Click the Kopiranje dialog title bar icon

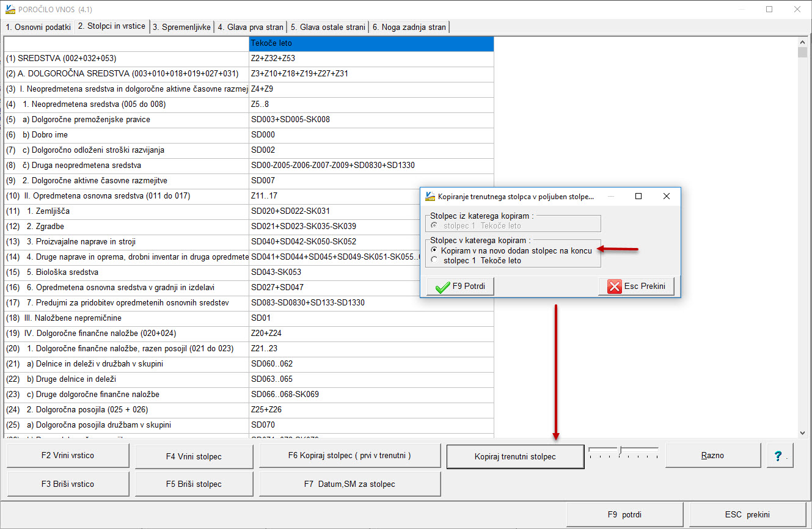pyautogui.click(x=430, y=196)
